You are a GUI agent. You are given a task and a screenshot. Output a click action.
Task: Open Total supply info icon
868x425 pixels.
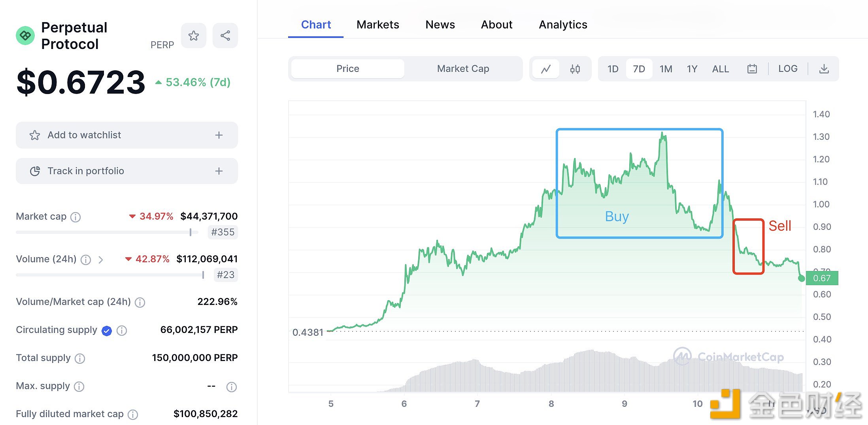click(x=80, y=358)
